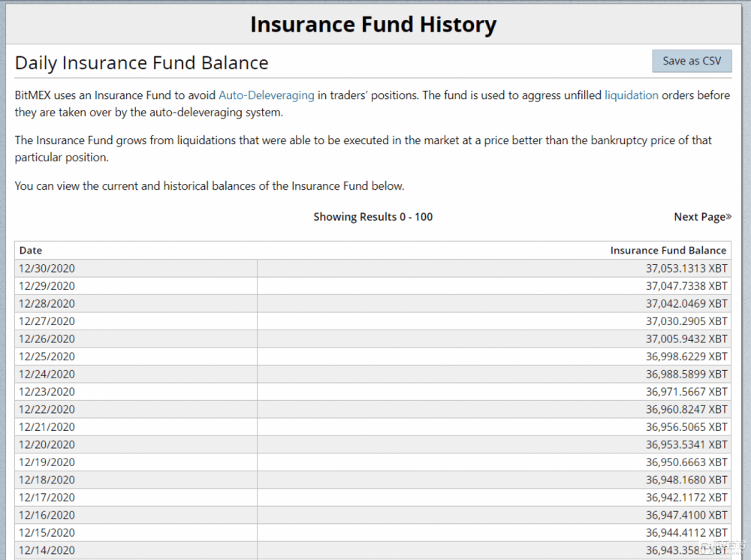The image size is (751, 560).
Task: Select the 12/29/2020 date row
Action: [47, 286]
